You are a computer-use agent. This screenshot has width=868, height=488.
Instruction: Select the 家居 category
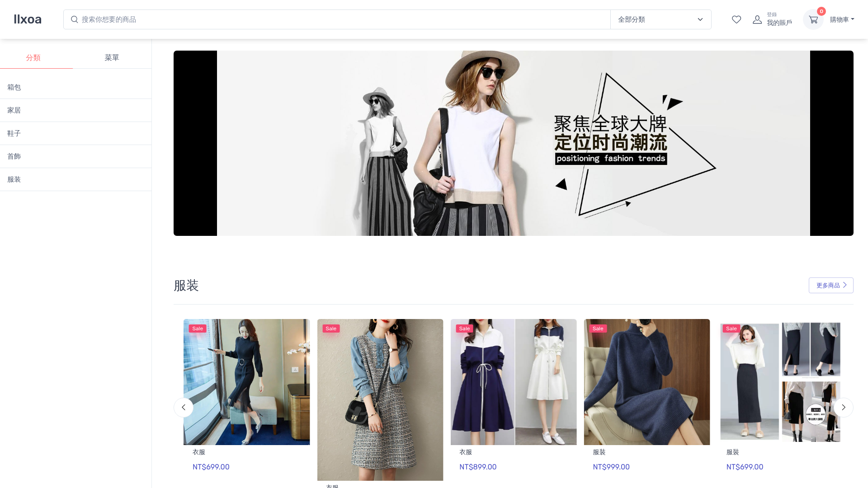tap(75, 110)
